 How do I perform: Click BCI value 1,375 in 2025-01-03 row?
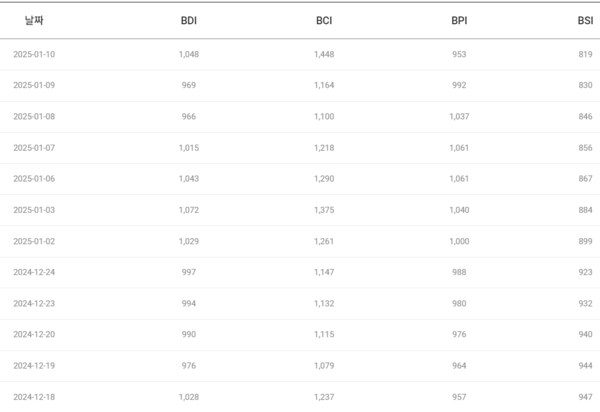[x=324, y=210]
